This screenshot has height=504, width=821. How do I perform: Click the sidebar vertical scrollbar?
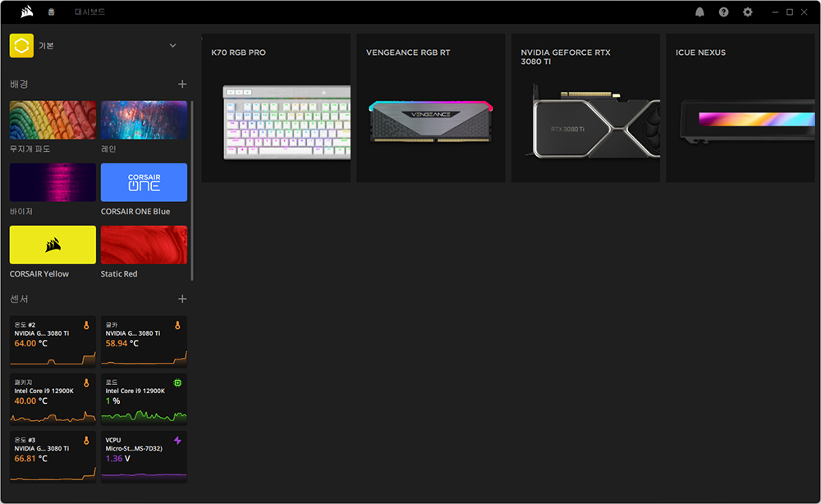[192, 190]
